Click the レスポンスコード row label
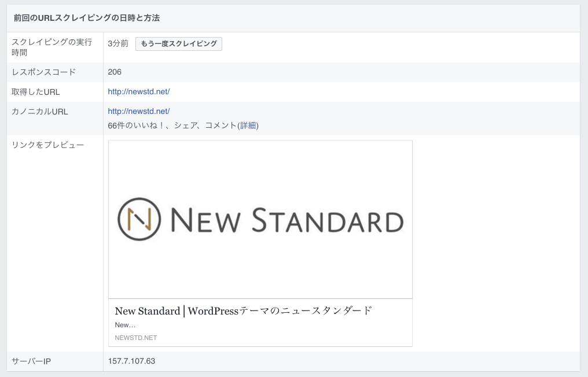Image resolution: width=588 pixels, height=377 pixels. 43,72
